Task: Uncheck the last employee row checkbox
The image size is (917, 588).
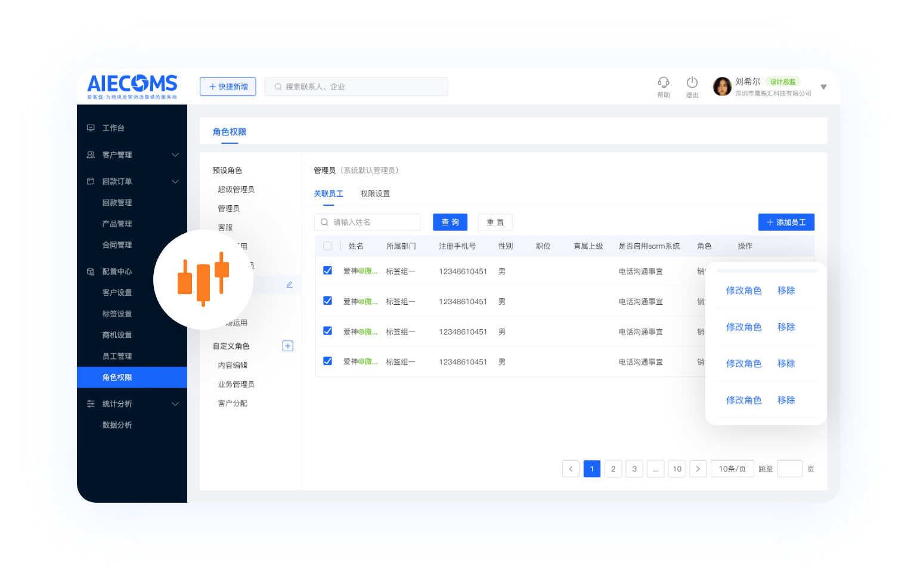Action: (x=327, y=361)
